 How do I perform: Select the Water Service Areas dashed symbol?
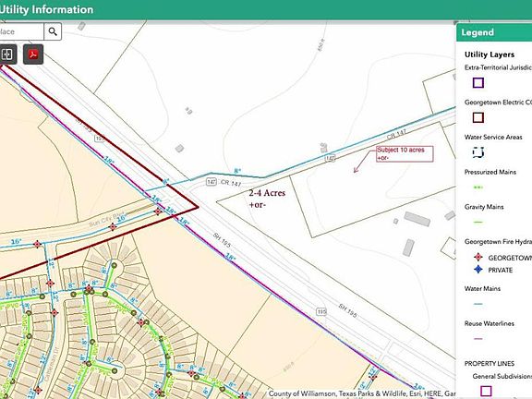478,152
